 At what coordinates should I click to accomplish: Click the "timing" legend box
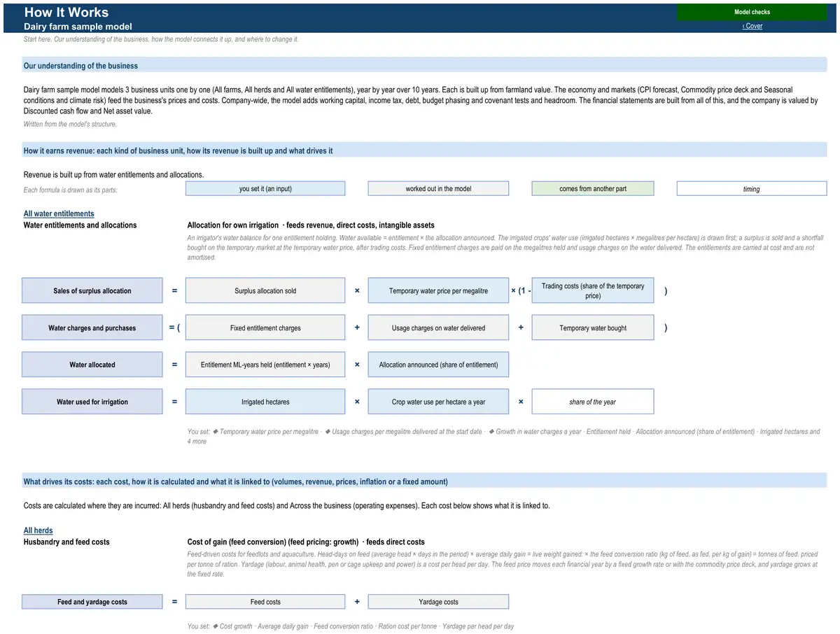point(752,188)
